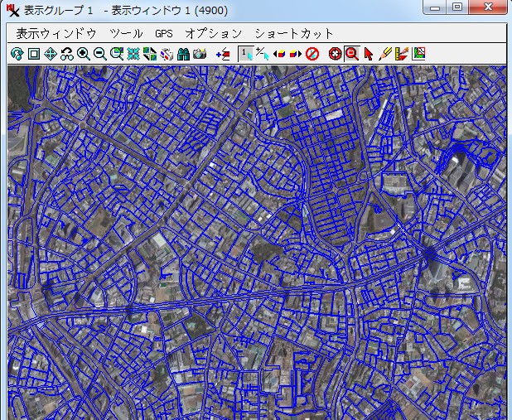This screenshot has height=420, width=512.
Task: Activate the pan four-arrow tool
Action: click(x=50, y=55)
